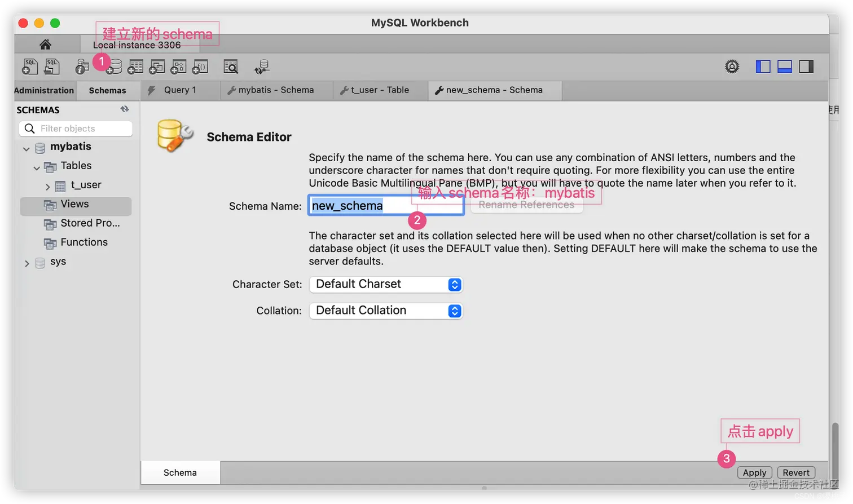Viewport: 853px width, 504px height.
Task: Reconnect to DBMS toolbar icon
Action: (262, 67)
